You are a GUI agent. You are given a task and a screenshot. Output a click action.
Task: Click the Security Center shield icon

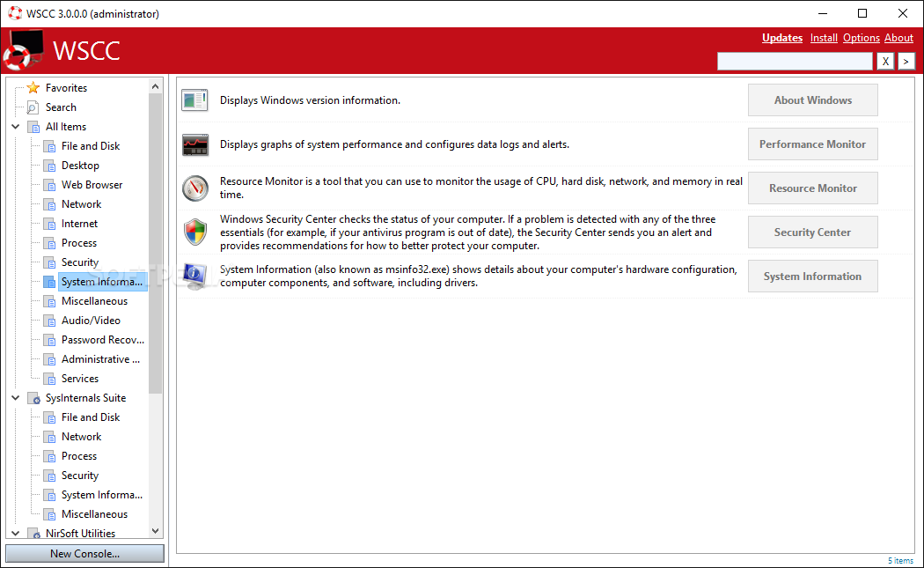pyautogui.click(x=195, y=232)
